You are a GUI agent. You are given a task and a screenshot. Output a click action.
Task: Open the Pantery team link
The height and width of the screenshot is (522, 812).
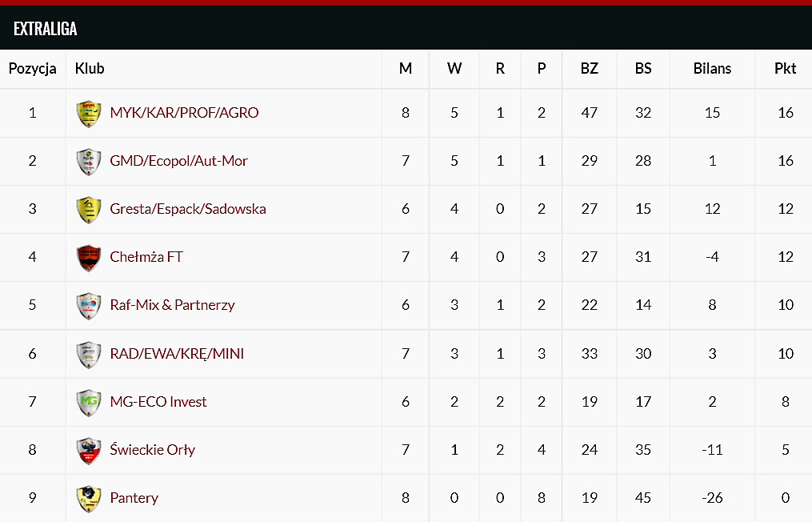134,498
